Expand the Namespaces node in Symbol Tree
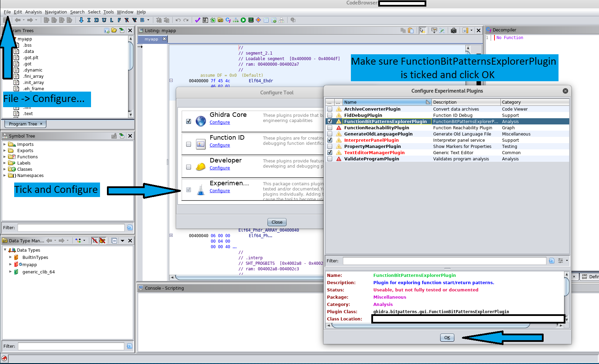This screenshot has width=599, height=364. point(4,175)
